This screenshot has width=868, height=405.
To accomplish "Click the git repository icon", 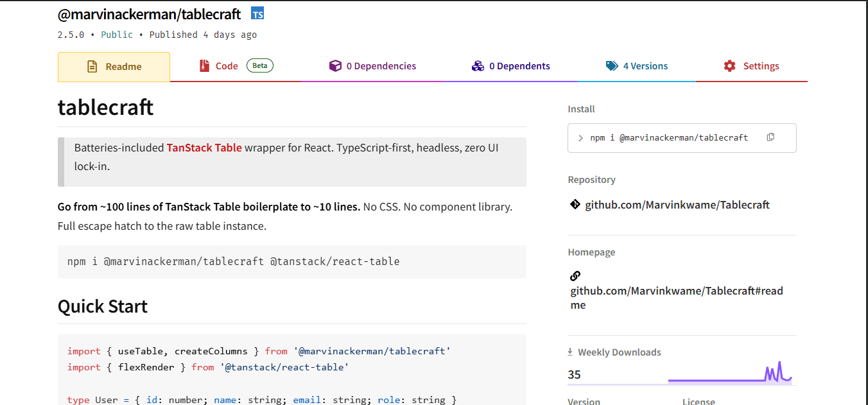I will [x=575, y=205].
